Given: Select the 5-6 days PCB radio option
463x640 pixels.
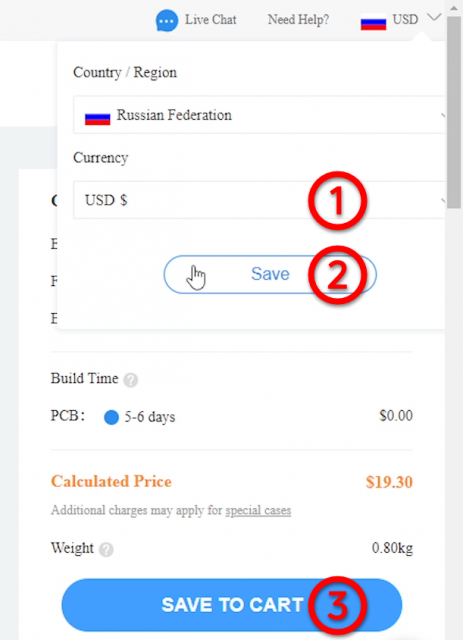Looking at the screenshot, I should point(111,417).
